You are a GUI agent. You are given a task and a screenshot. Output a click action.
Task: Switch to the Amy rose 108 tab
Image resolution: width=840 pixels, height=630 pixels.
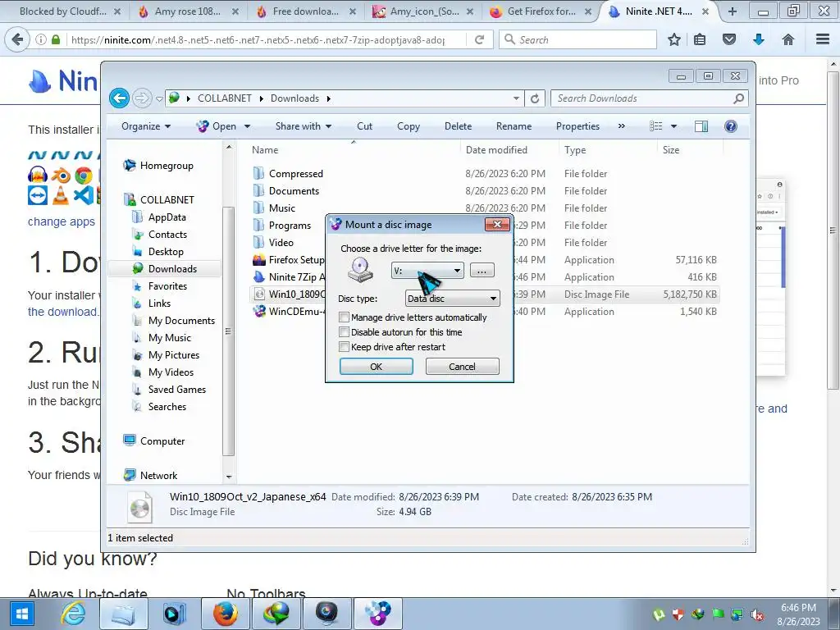pyautogui.click(x=188, y=11)
